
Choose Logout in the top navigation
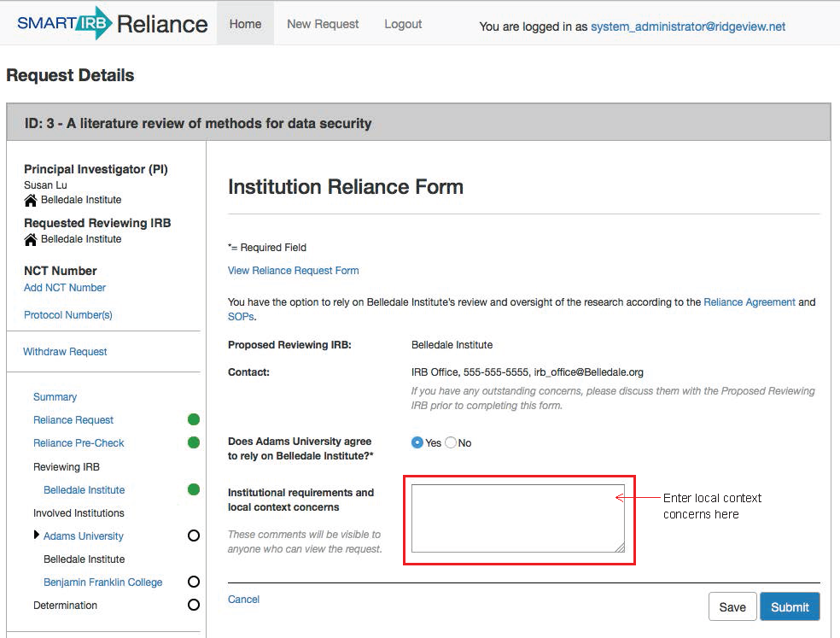point(403,24)
